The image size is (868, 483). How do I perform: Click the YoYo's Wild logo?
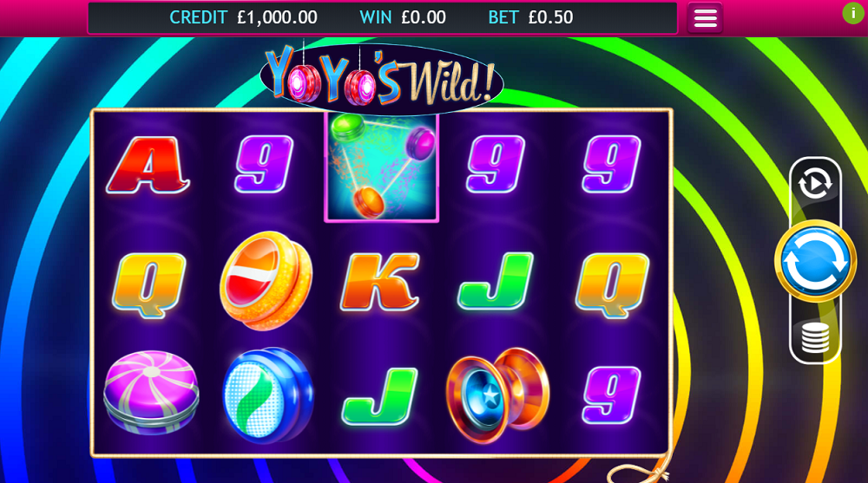click(381, 77)
